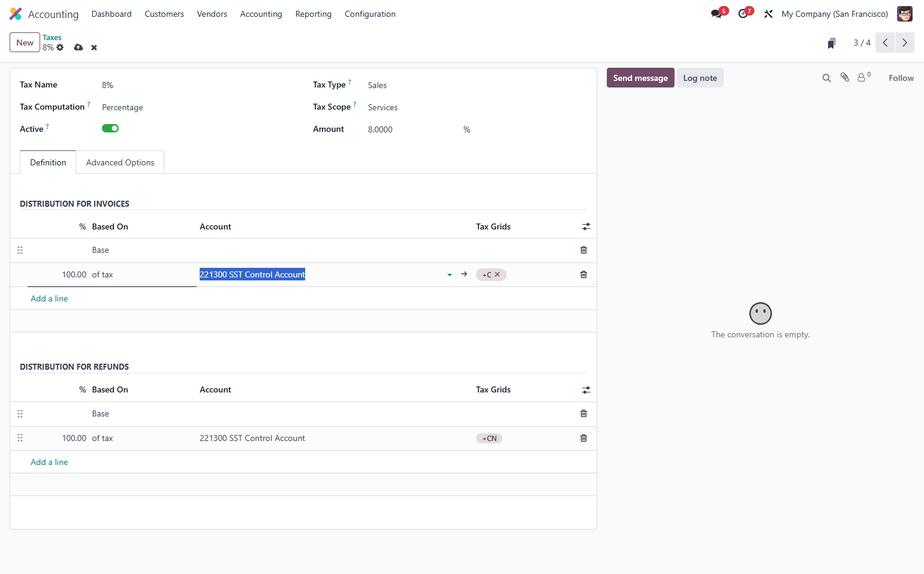
Task: Show followers icon in chatter
Action: pyautogui.click(x=863, y=77)
